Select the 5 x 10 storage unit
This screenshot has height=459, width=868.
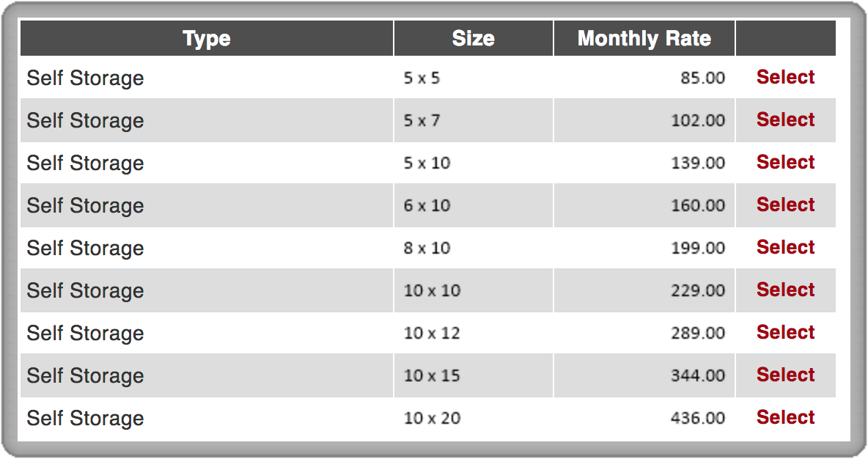pos(785,162)
